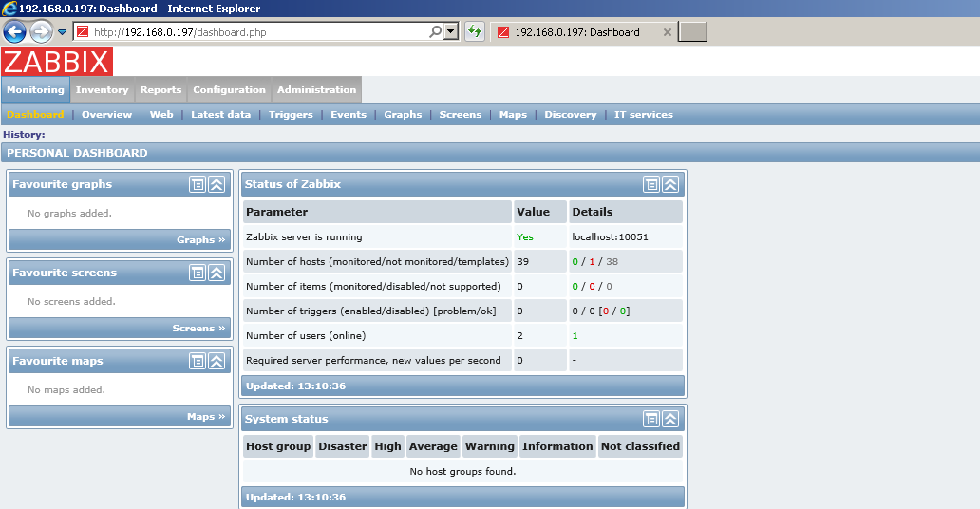980x509 pixels.
Task: Click the hosts count value '39'
Action: [522, 261]
